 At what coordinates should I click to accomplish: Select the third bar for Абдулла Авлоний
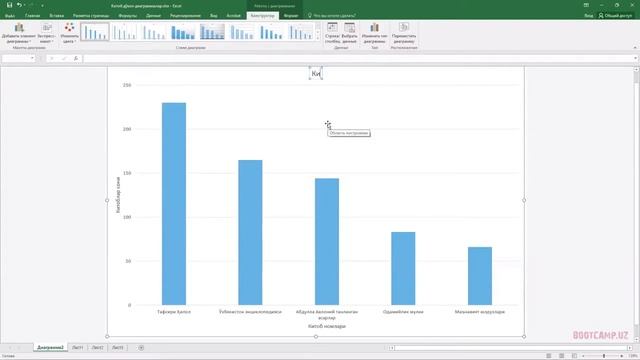pyautogui.click(x=327, y=242)
